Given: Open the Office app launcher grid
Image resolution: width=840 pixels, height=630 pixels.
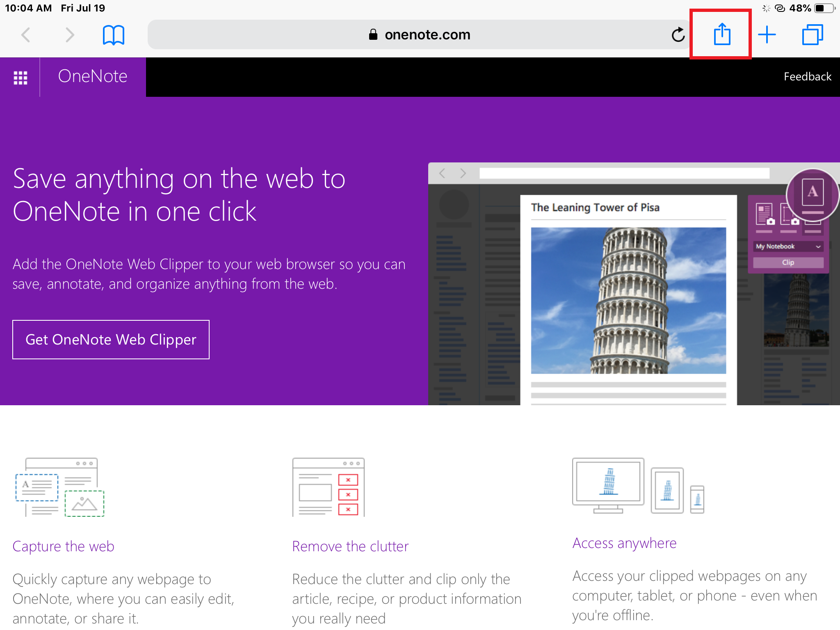Looking at the screenshot, I should [20, 77].
